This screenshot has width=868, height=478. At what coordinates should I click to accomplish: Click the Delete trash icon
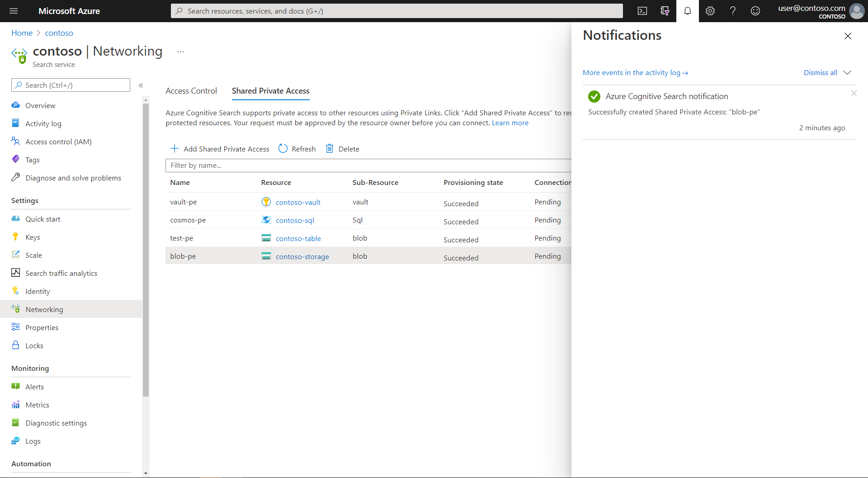point(330,149)
